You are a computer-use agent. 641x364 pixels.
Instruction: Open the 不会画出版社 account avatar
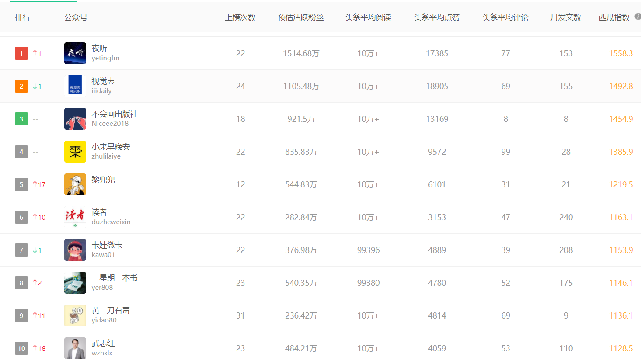(x=75, y=119)
